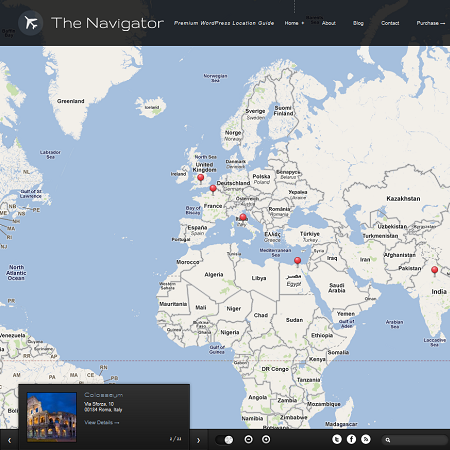Viewport: 450px width, 450px height.
Task: Click the Algeria label on map
Action: 214,275
